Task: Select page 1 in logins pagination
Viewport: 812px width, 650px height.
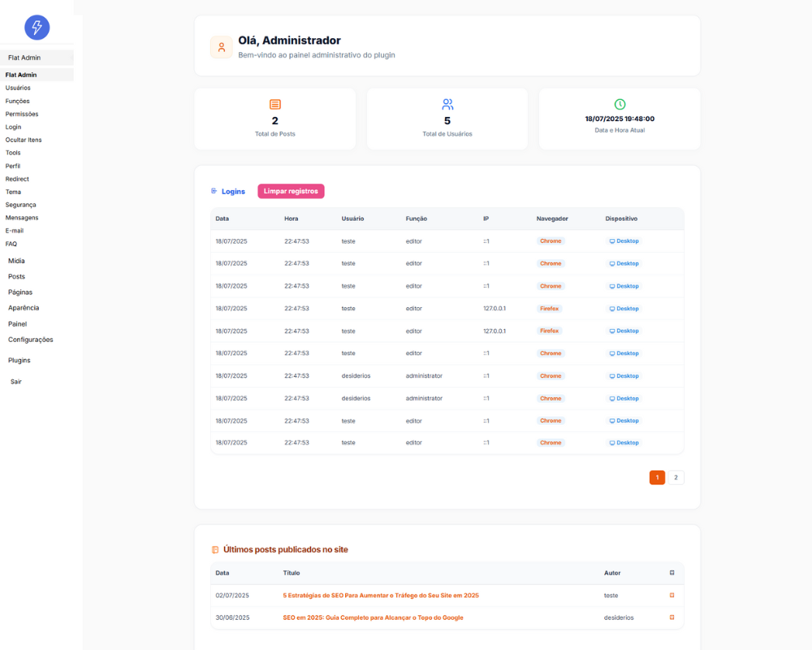Action: (x=657, y=478)
